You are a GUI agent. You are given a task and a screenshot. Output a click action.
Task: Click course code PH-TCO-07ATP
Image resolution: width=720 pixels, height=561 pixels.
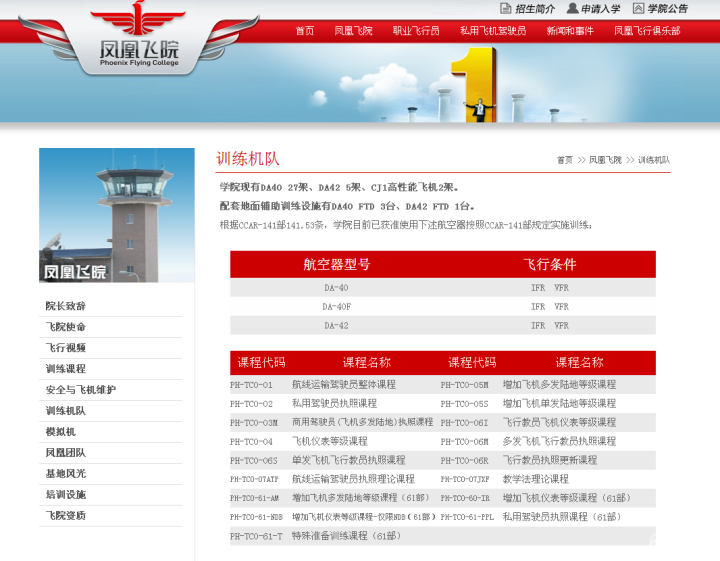click(254, 479)
